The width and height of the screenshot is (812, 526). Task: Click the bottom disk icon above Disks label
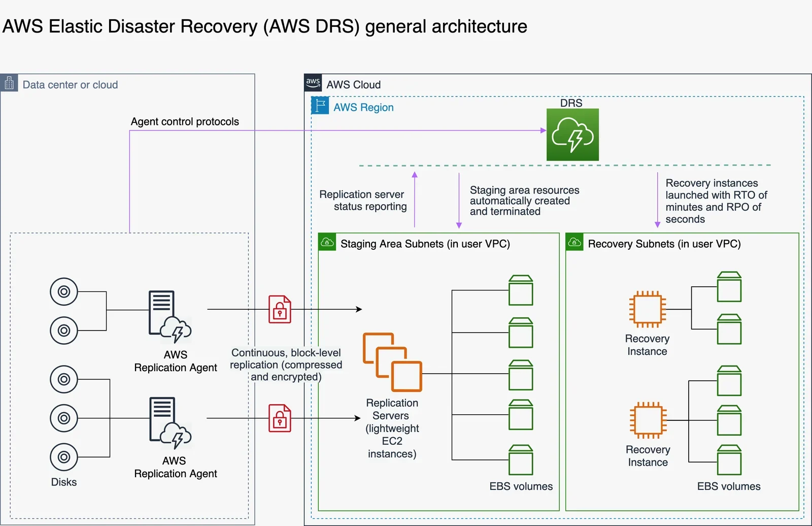click(64, 457)
